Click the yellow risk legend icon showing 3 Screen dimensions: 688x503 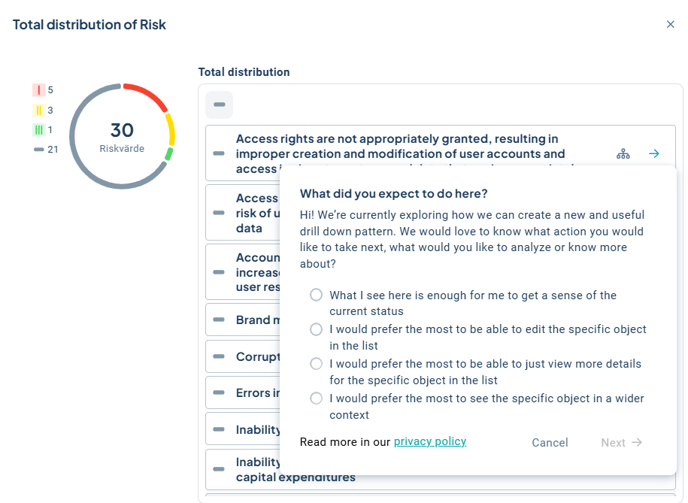point(39,110)
